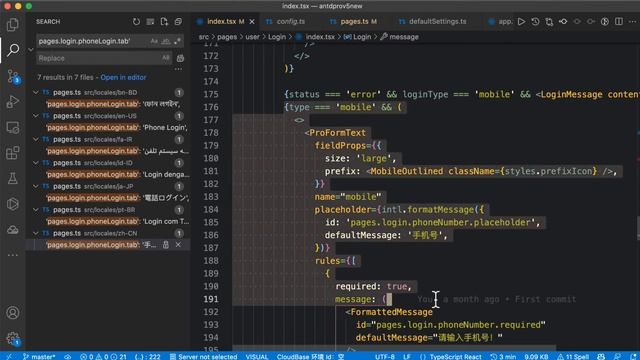640x360 pixels.
Task: Switch to the config.ts tab
Action: pos(290,22)
